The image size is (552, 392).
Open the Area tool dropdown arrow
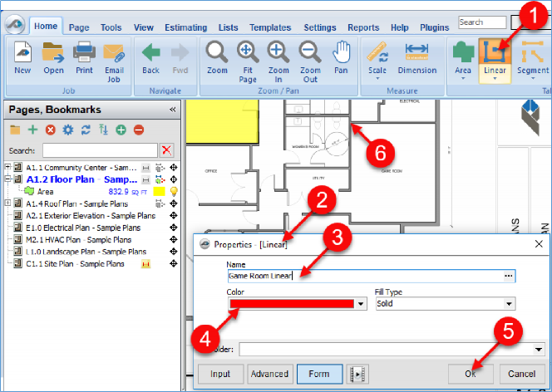point(463,79)
